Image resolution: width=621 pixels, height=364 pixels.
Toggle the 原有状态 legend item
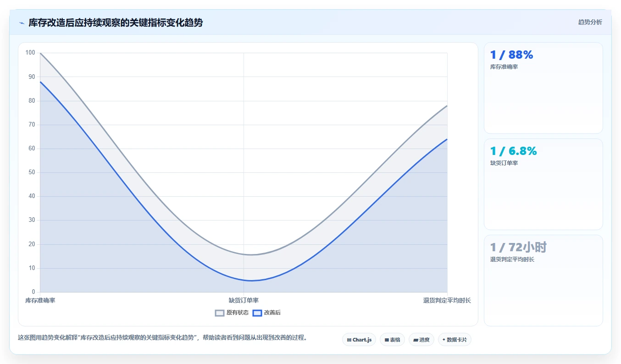click(x=232, y=313)
